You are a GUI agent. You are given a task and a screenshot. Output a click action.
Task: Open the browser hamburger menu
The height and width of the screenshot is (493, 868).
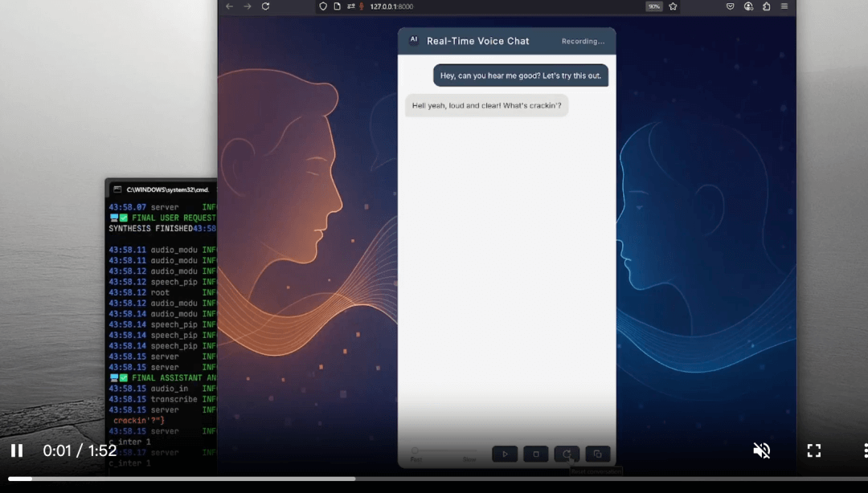coord(784,6)
